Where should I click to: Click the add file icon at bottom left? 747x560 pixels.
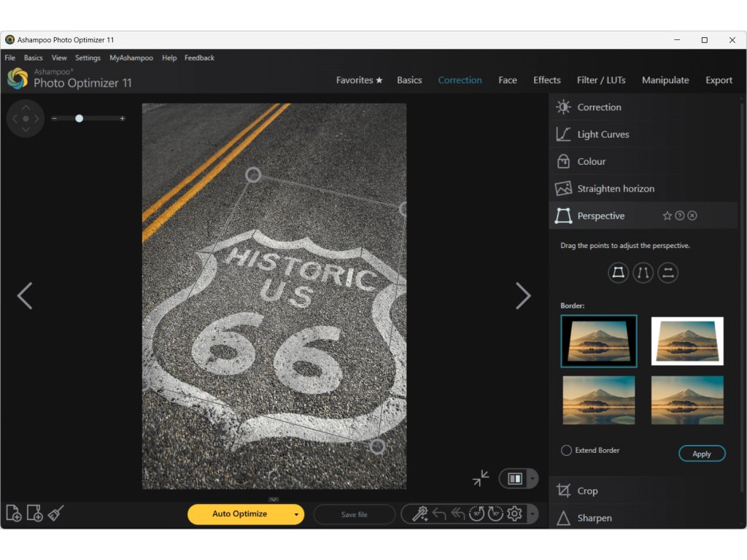point(13,513)
